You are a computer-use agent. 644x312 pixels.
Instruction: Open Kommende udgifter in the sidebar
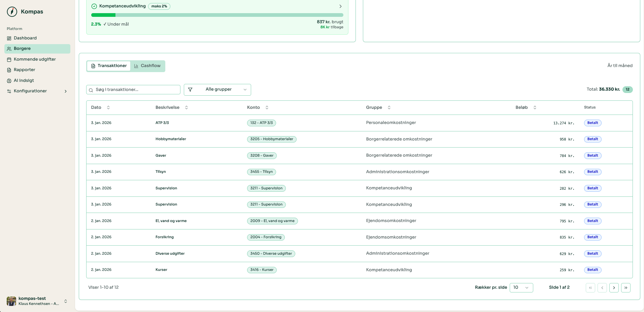click(34, 59)
